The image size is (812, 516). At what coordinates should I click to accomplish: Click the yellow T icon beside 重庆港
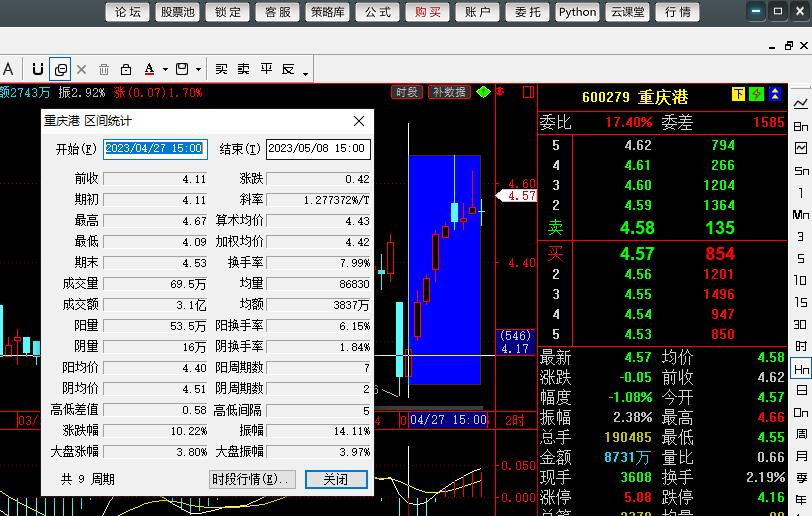tap(738, 95)
